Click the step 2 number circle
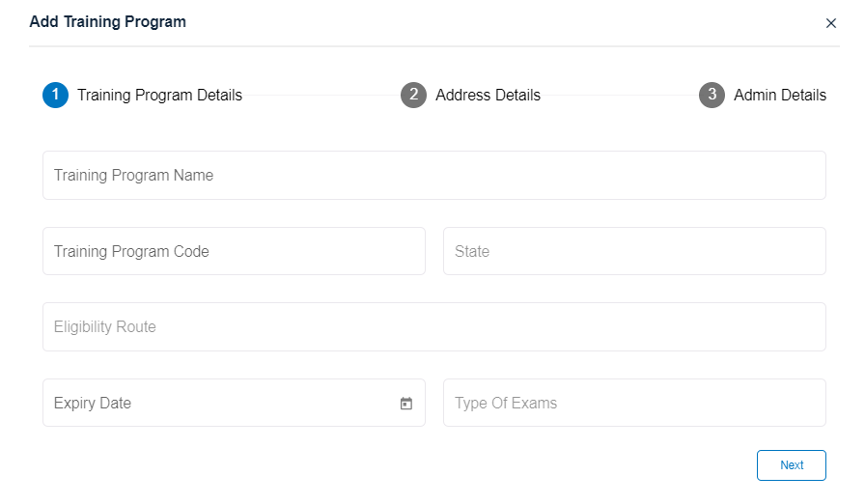Image resolution: width=865 pixels, height=504 pixels. (x=413, y=95)
